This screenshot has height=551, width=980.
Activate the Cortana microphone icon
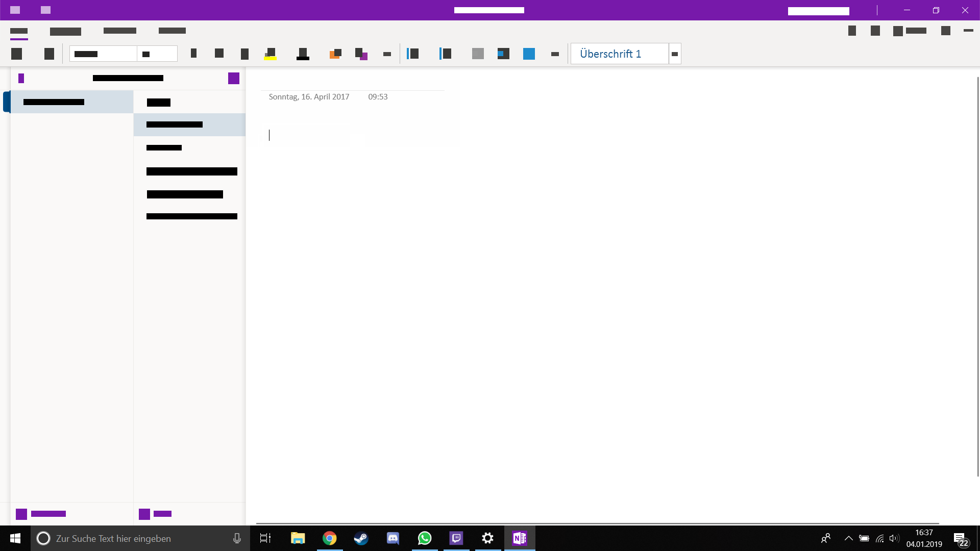click(x=237, y=538)
